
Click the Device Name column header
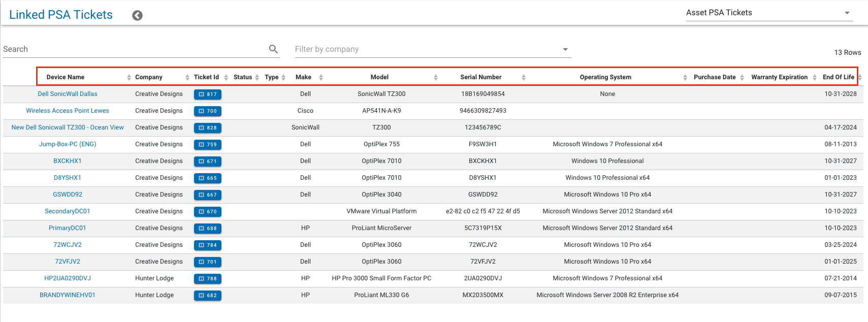(66, 77)
